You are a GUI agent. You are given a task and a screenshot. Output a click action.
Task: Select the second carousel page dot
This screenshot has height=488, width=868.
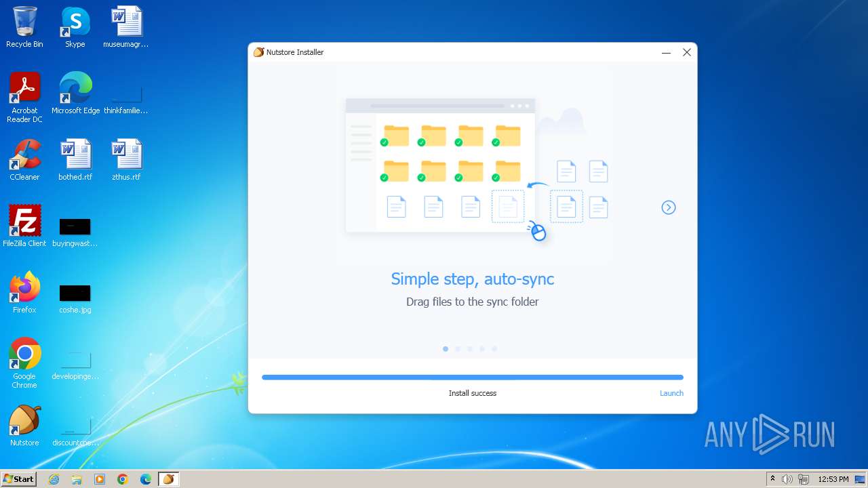point(458,349)
